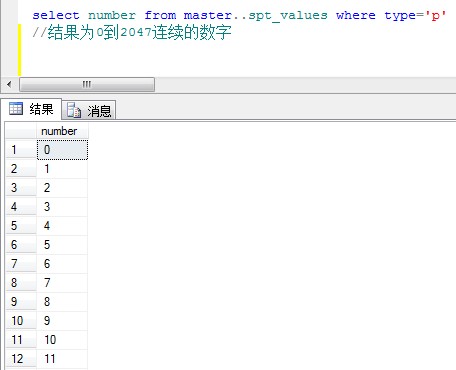
Task: Click row header 10 in results grid
Action: pos(21,321)
